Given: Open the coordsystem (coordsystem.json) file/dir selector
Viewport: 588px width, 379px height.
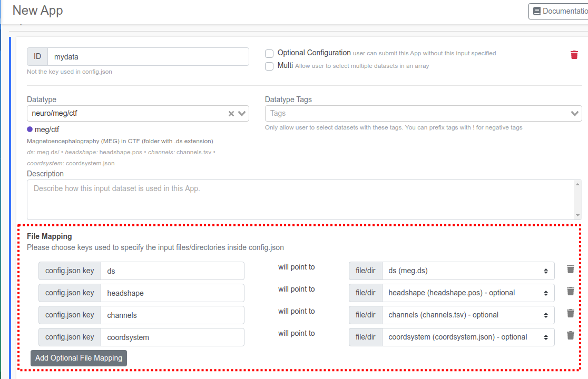Looking at the screenshot, I should pos(468,337).
